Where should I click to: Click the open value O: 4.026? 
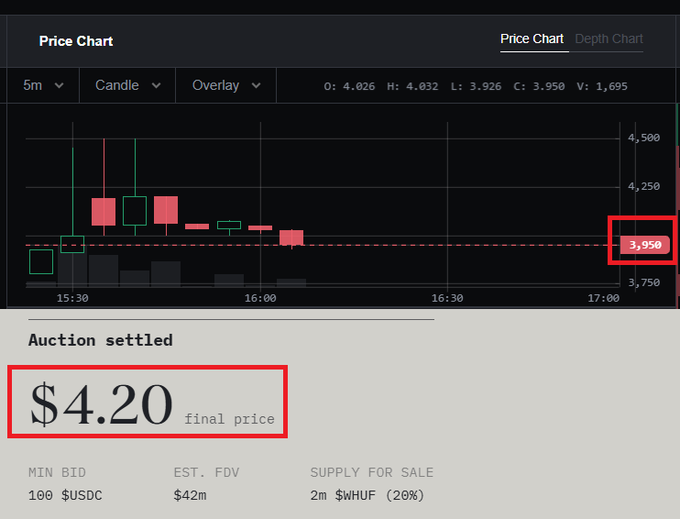(x=349, y=86)
